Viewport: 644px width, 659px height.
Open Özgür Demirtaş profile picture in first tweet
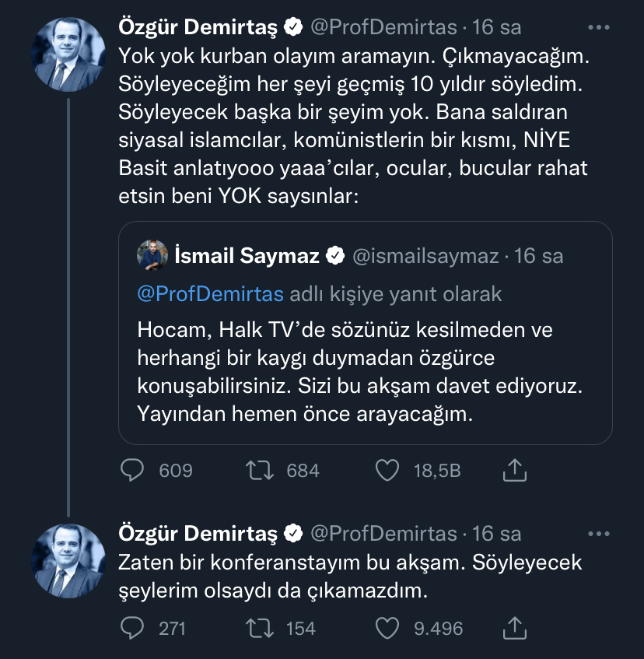(68, 54)
